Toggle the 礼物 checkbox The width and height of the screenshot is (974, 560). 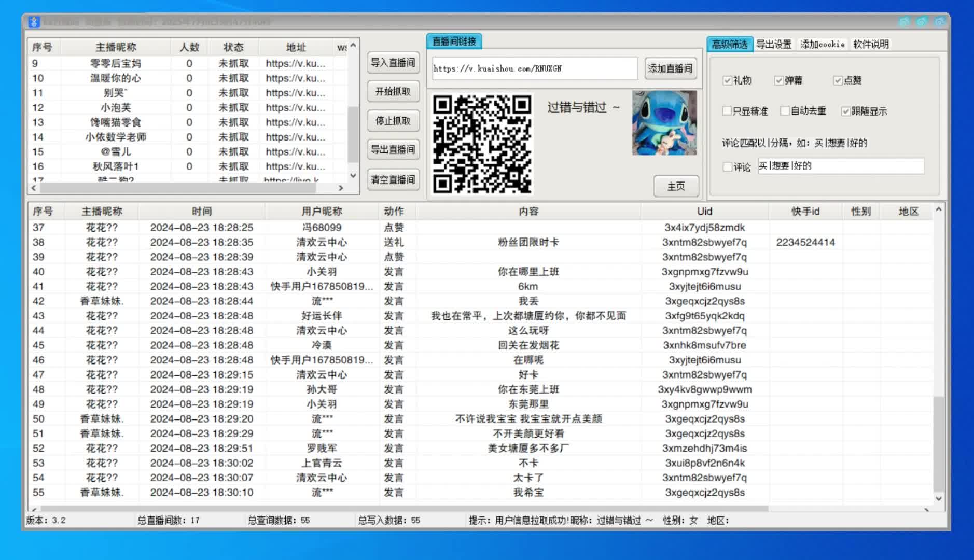[x=727, y=80]
